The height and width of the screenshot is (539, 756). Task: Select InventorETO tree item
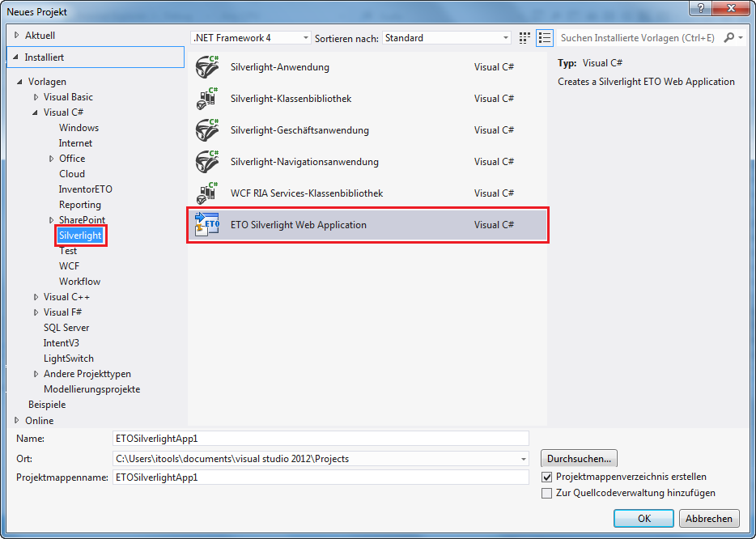tap(85, 189)
